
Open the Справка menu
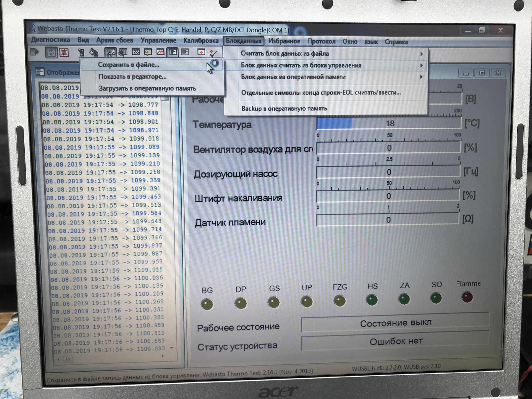tap(396, 42)
